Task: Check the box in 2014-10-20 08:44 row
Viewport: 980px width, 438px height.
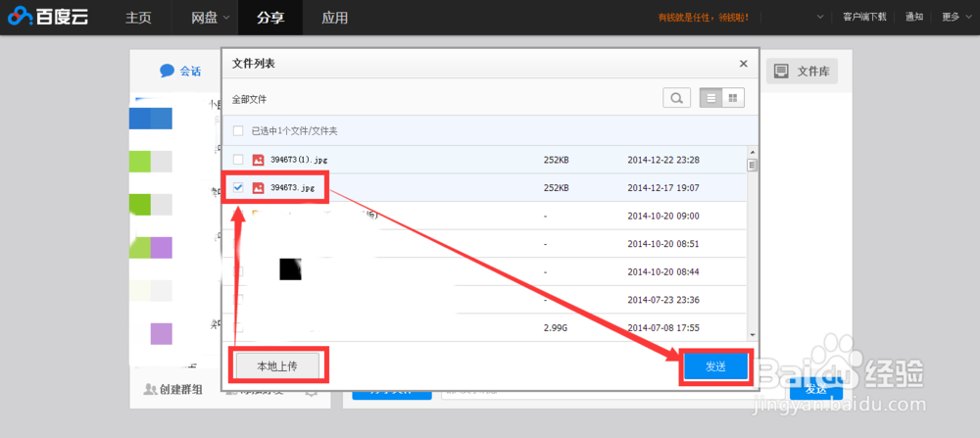Action: (238, 271)
